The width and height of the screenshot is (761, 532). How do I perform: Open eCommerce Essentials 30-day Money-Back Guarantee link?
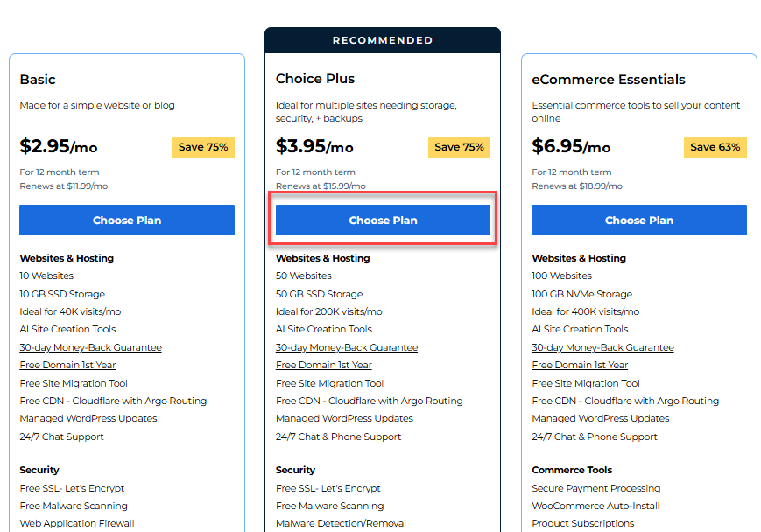click(602, 347)
